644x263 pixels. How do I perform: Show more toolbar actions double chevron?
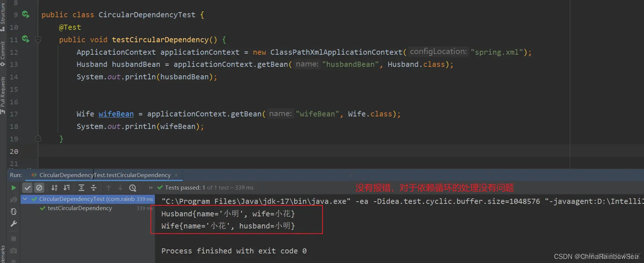150,188
